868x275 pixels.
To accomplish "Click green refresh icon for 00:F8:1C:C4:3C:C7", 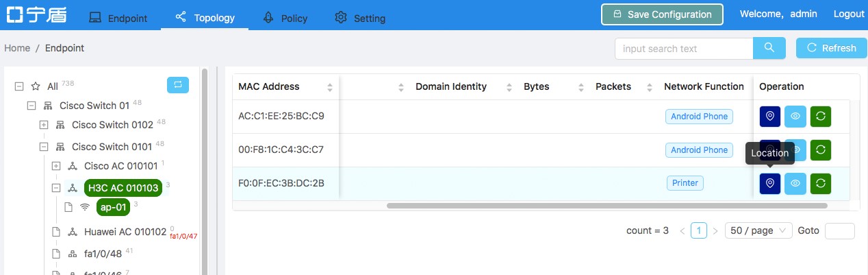I will (821, 150).
